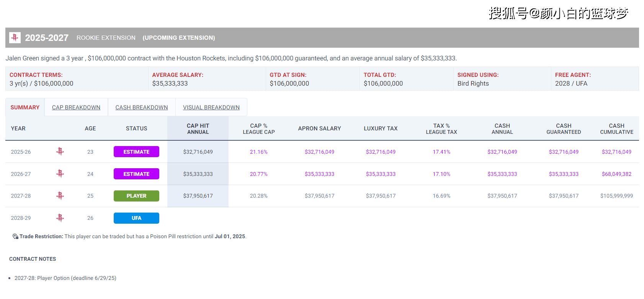Click the Rockets team icon in 2028-29 row
The image size is (644, 299).
[x=60, y=218]
